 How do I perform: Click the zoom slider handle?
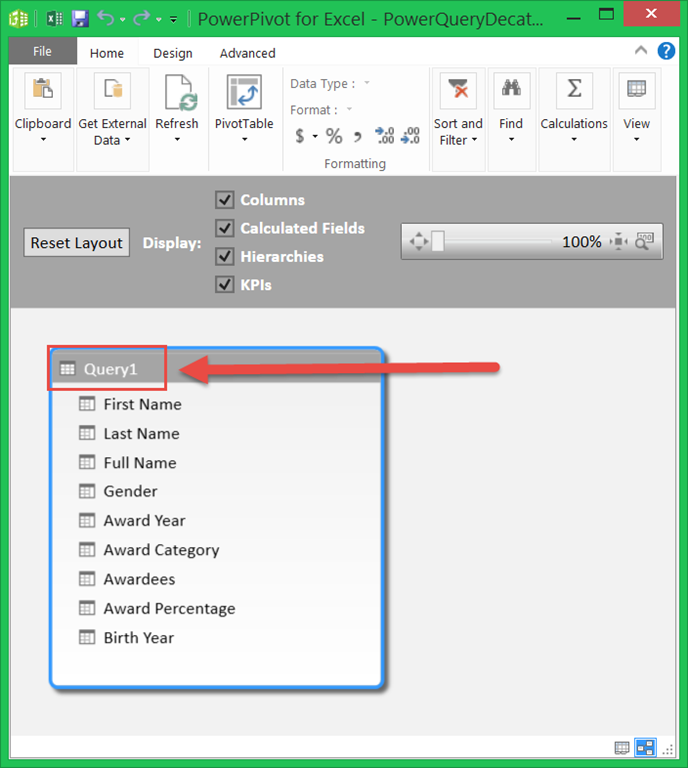437,241
